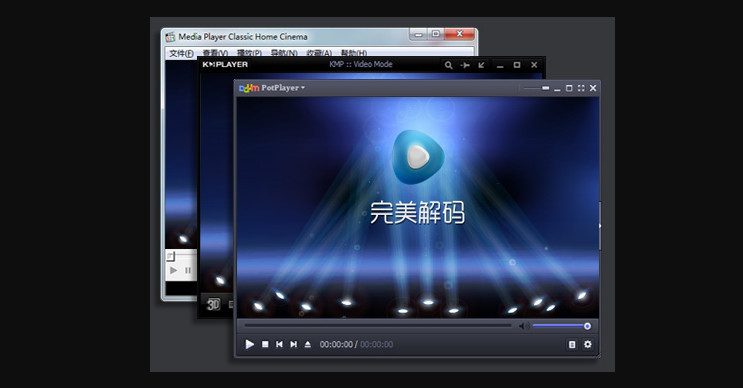This screenshot has height=388, width=743.
Task: Click the eject/open file icon
Action: [x=308, y=344]
